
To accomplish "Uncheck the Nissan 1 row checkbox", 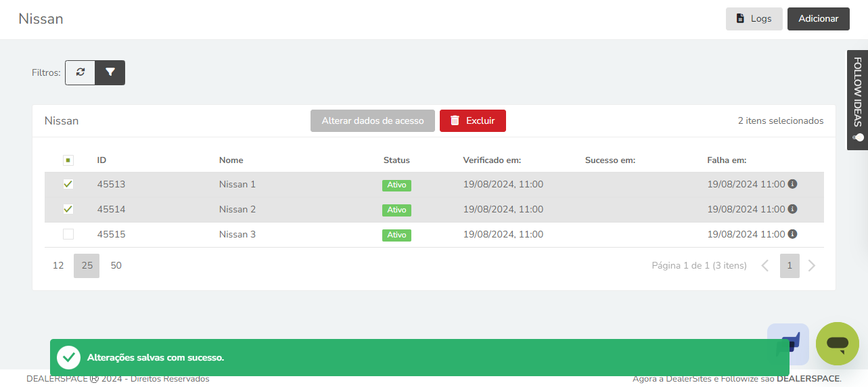I will 68,184.
